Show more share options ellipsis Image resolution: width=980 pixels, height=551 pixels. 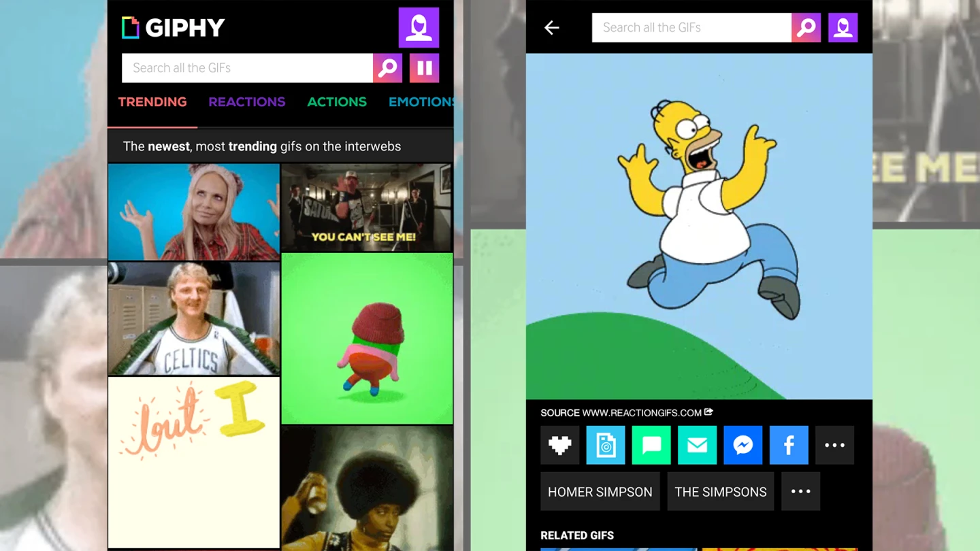(834, 445)
